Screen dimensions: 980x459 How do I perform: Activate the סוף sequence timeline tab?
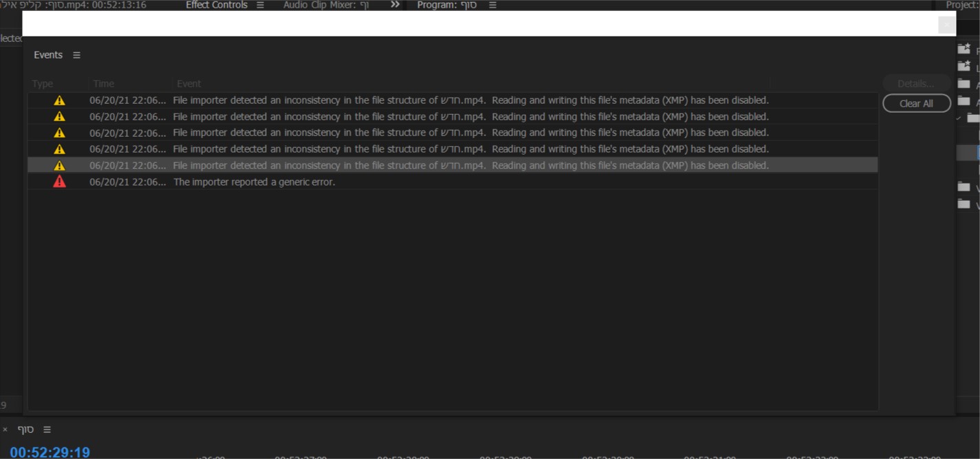pos(25,429)
